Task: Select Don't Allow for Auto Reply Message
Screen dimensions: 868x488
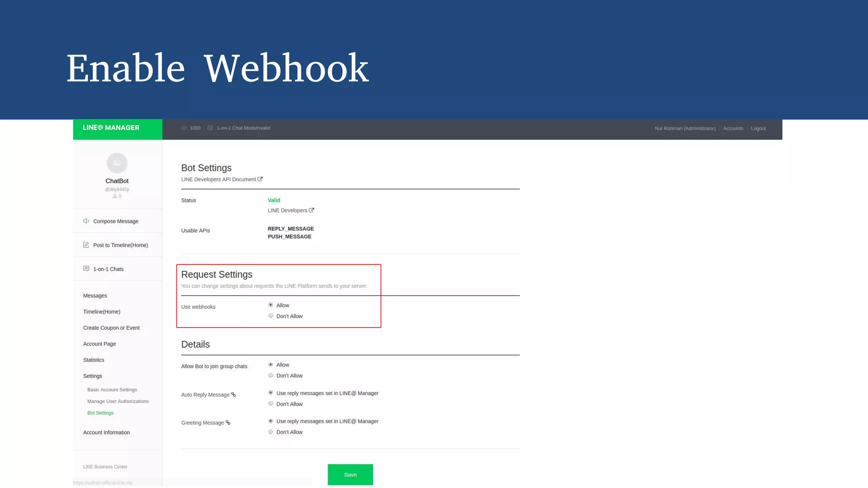Action: click(270, 404)
